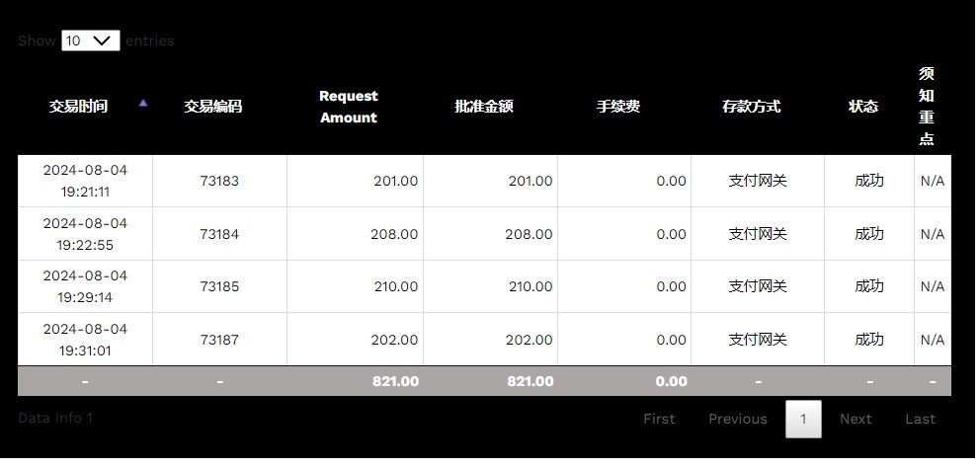Select page 1 in pagination

(x=803, y=419)
